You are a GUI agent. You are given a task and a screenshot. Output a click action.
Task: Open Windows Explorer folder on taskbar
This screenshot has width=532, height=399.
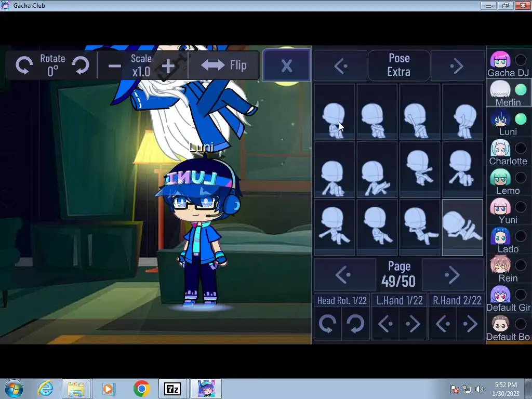(x=76, y=389)
